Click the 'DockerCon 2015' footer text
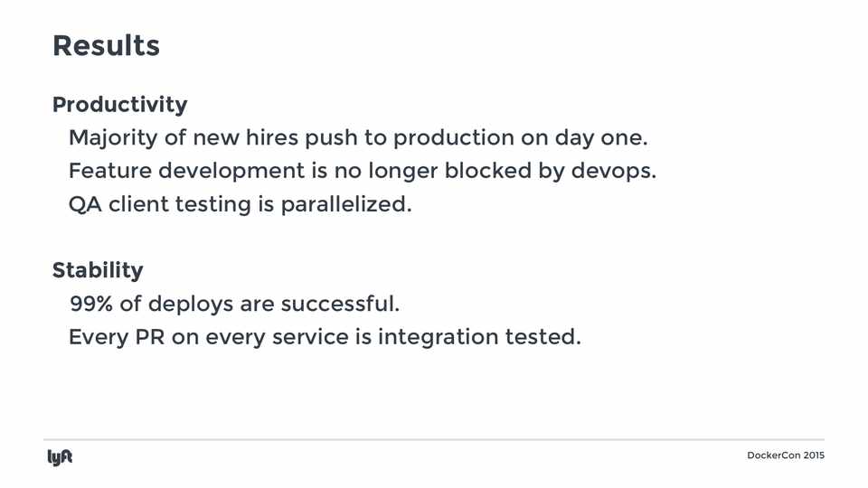 (786, 455)
